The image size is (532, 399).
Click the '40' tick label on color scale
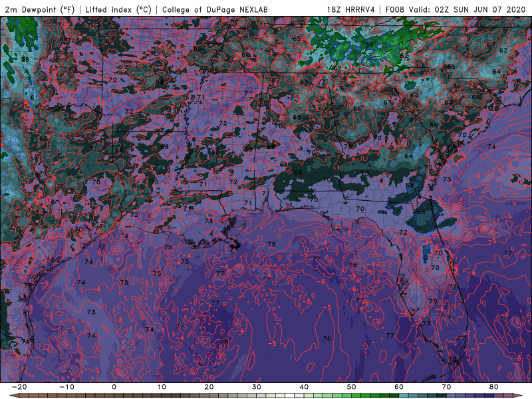pyautogui.click(x=304, y=387)
